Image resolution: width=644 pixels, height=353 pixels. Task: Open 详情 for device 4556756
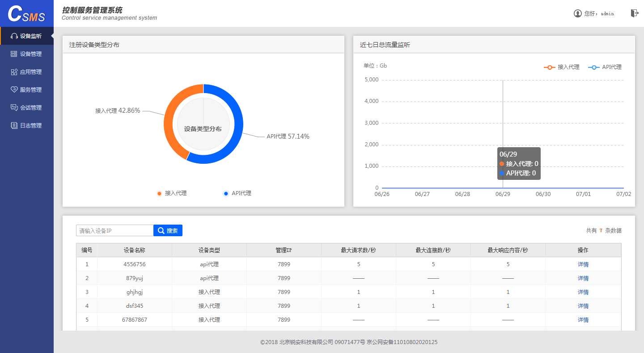[x=583, y=264]
